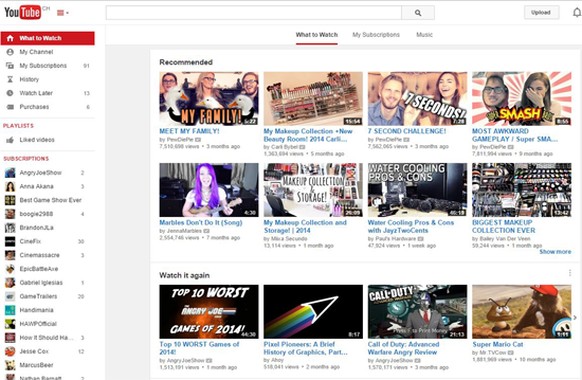Open Super Mario Cat video title
Viewport: 582px width, 380px height.
(x=498, y=344)
